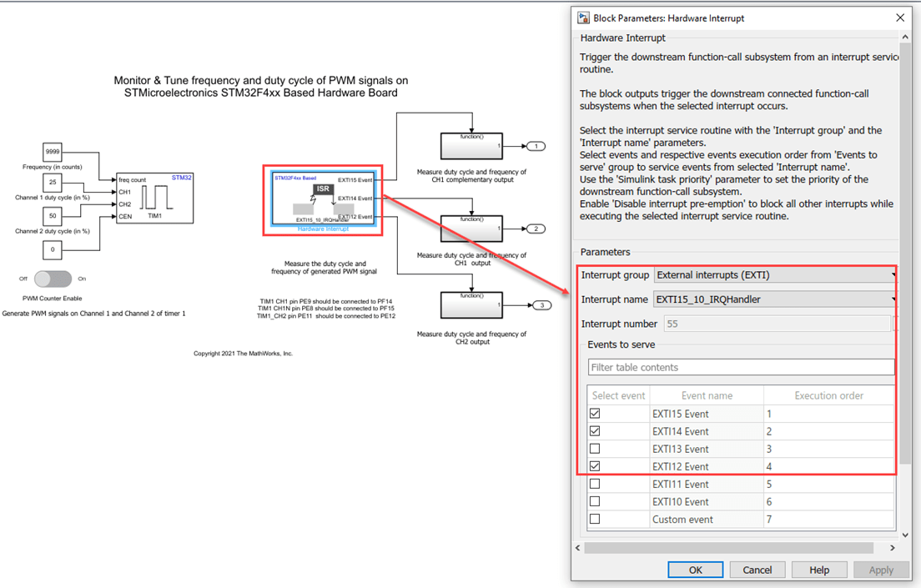Click the horizontal scrollbar right arrow
The image size is (921, 588).
tap(893, 548)
